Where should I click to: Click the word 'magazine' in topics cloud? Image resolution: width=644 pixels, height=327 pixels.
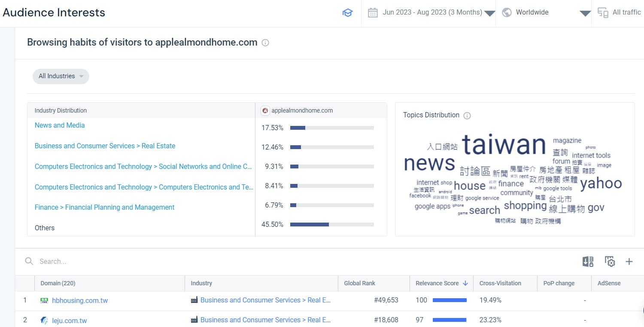(x=567, y=141)
